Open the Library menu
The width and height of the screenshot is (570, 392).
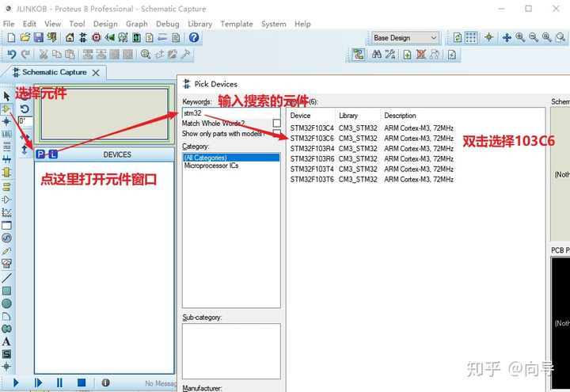pyautogui.click(x=200, y=24)
